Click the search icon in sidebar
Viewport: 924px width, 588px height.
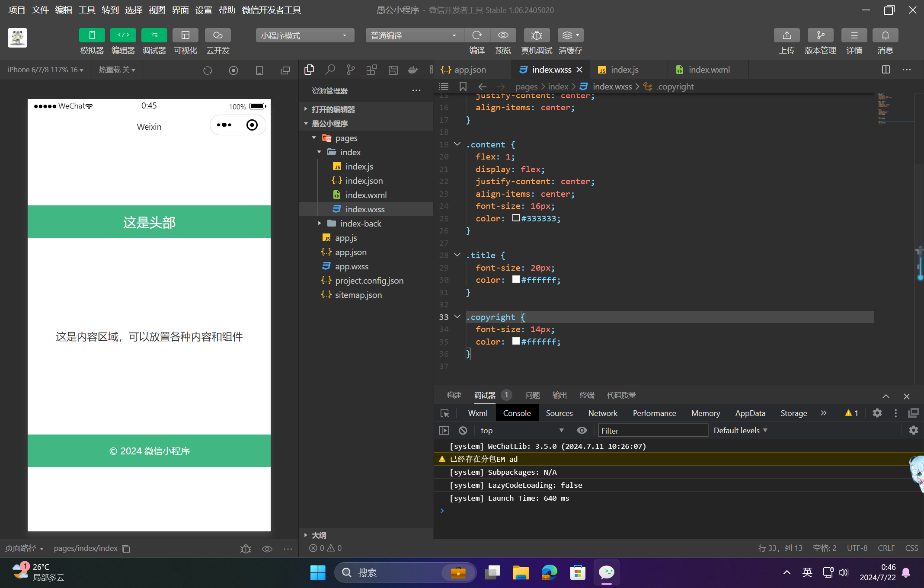pyautogui.click(x=330, y=70)
